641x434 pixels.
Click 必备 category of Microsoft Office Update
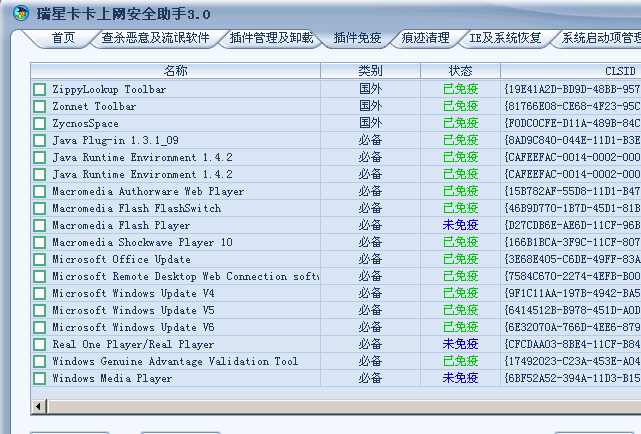pos(370,259)
